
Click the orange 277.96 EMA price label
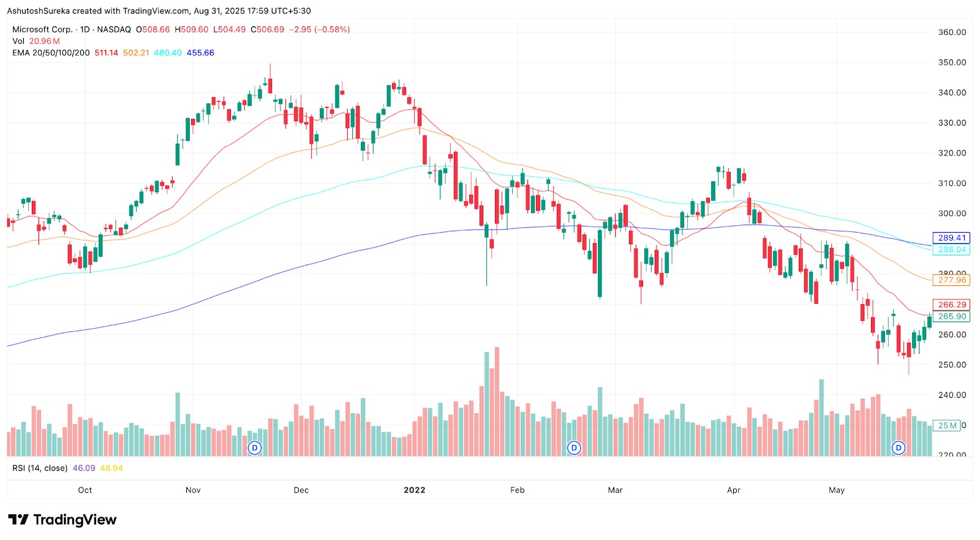[x=951, y=280]
